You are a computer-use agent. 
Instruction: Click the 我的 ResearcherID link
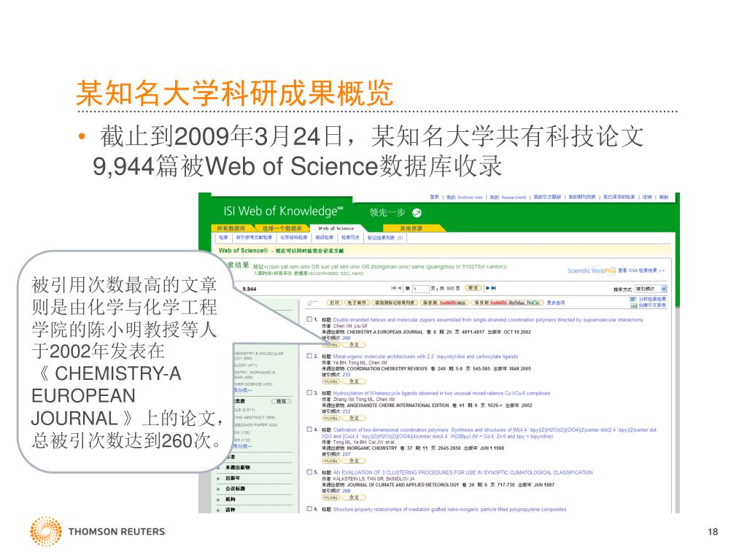[x=508, y=197]
